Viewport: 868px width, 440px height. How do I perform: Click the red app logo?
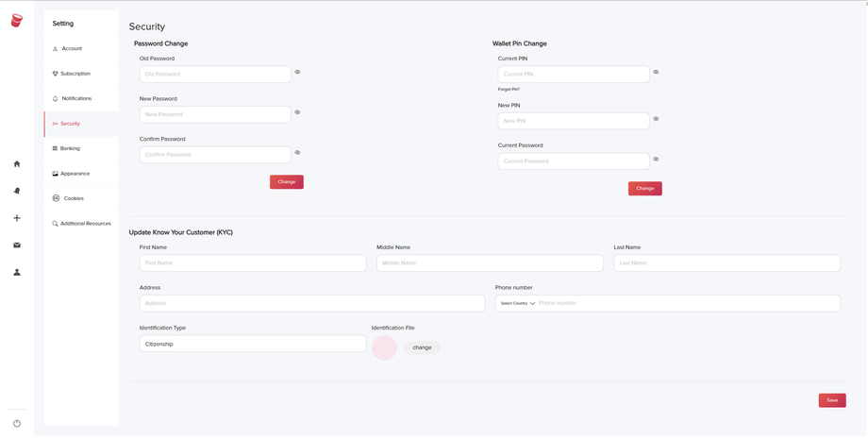click(x=17, y=21)
